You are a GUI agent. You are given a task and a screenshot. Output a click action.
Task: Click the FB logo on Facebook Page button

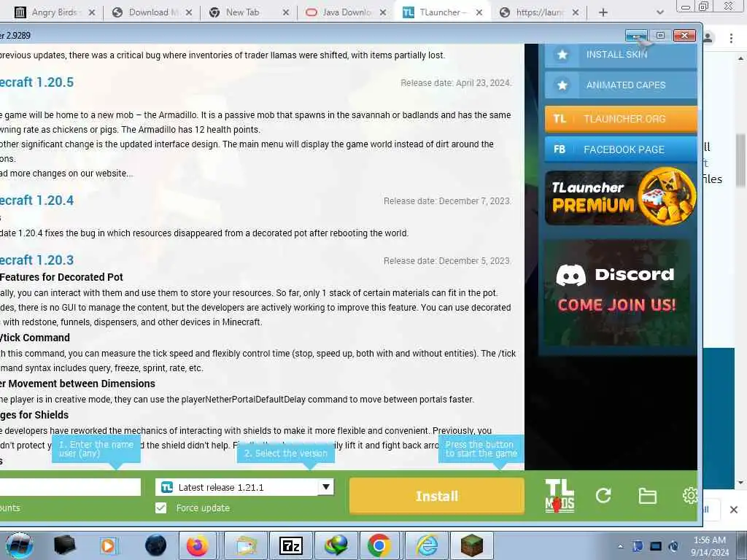(560, 149)
